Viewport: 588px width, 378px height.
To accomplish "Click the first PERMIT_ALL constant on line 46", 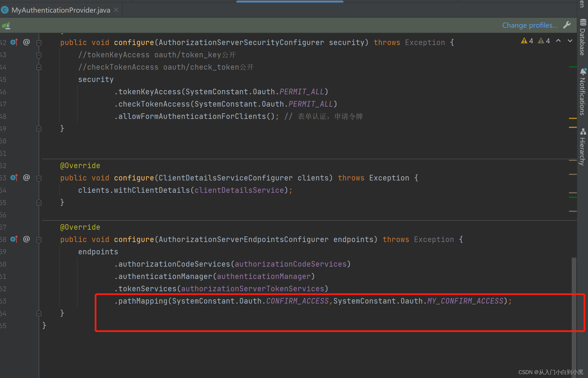I will coord(302,92).
